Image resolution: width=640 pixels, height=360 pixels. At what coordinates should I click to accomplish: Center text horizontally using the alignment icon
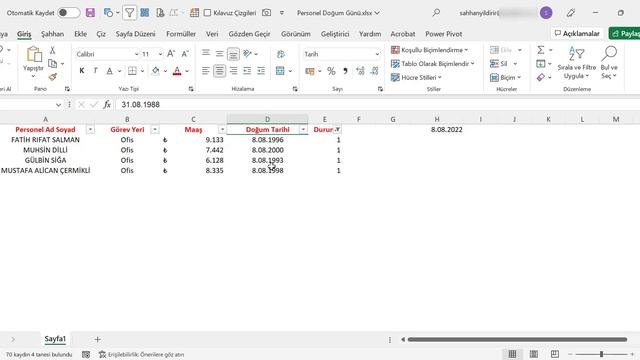point(220,71)
